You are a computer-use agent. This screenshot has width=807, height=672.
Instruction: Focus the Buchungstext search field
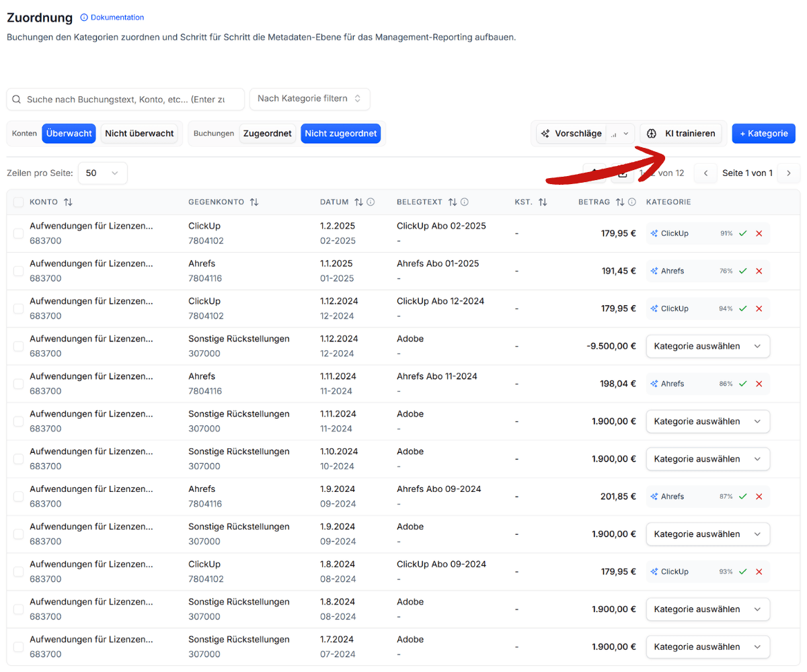126,99
